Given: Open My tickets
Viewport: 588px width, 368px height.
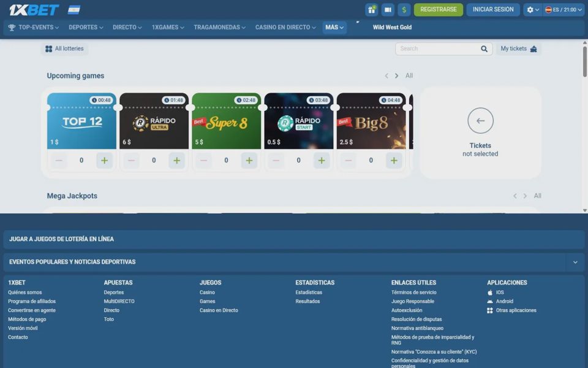Looking at the screenshot, I should point(519,49).
